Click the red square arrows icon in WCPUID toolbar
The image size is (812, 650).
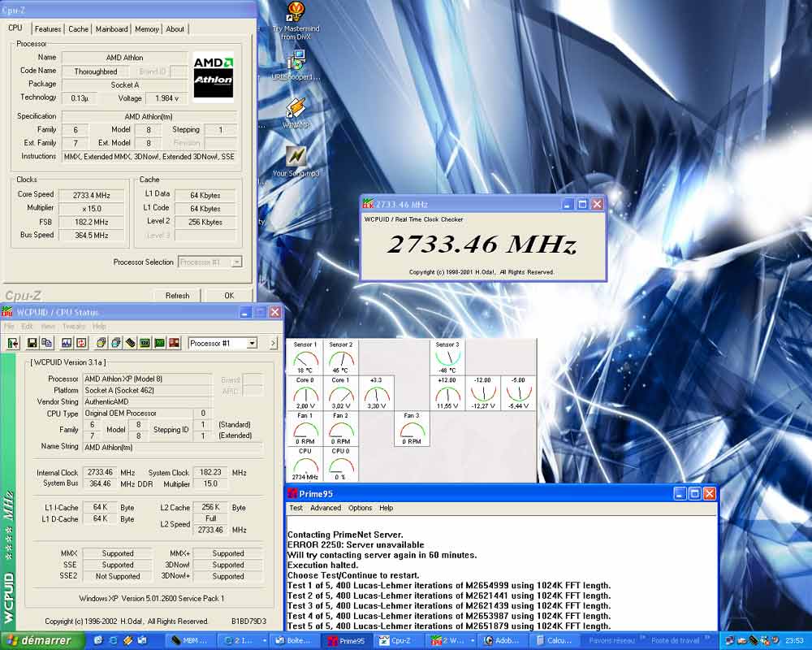tap(81, 343)
